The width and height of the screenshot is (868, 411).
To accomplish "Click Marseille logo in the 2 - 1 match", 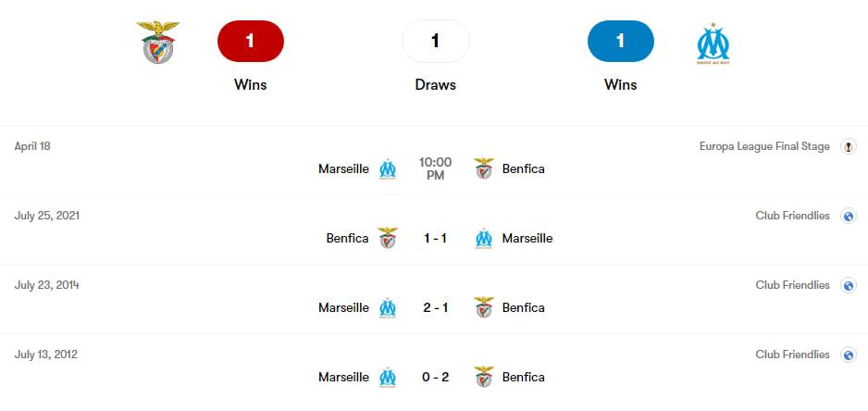I will (x=388, y=307).
